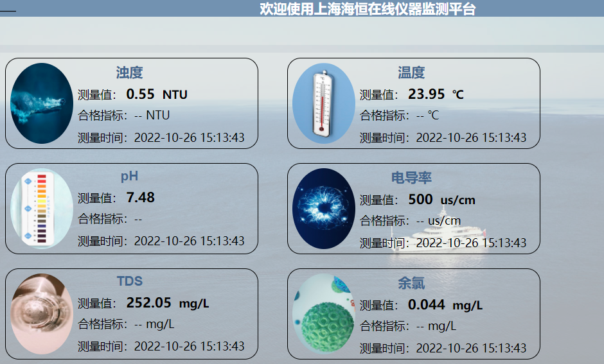The height and width of the screenshot is (364, 604).
Task: Click the 浊度 card title
Action: coord(129,73)
